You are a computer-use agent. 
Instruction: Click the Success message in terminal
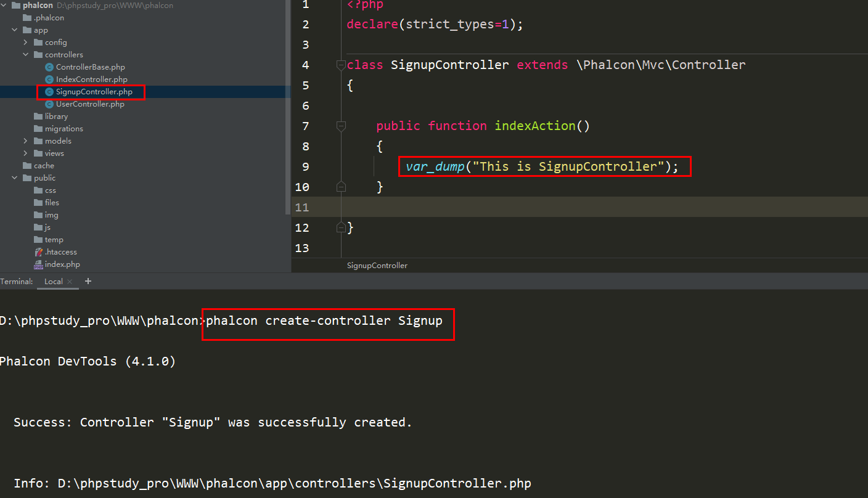(213, 422)
